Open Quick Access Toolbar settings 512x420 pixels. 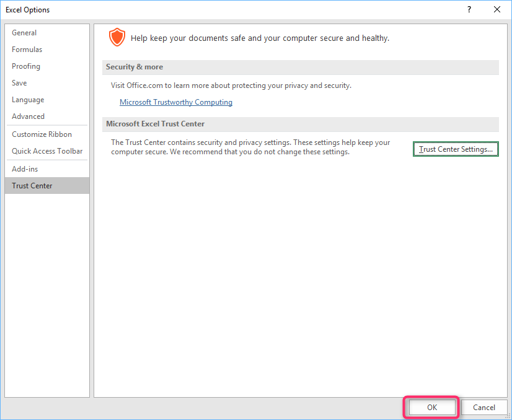pyautogui.click(x=47, y=151)
